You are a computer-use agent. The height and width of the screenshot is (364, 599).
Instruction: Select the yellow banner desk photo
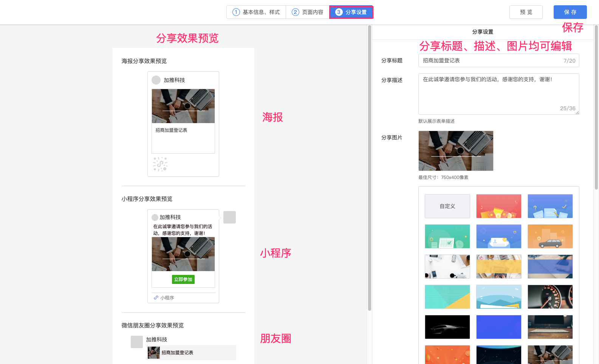[499, 267]
